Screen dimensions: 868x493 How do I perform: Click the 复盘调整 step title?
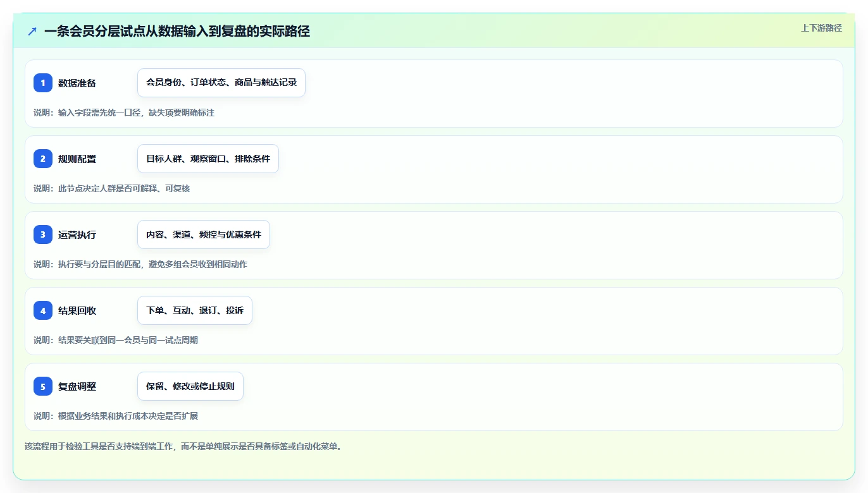pyautogui.click(x=77, y=386)
